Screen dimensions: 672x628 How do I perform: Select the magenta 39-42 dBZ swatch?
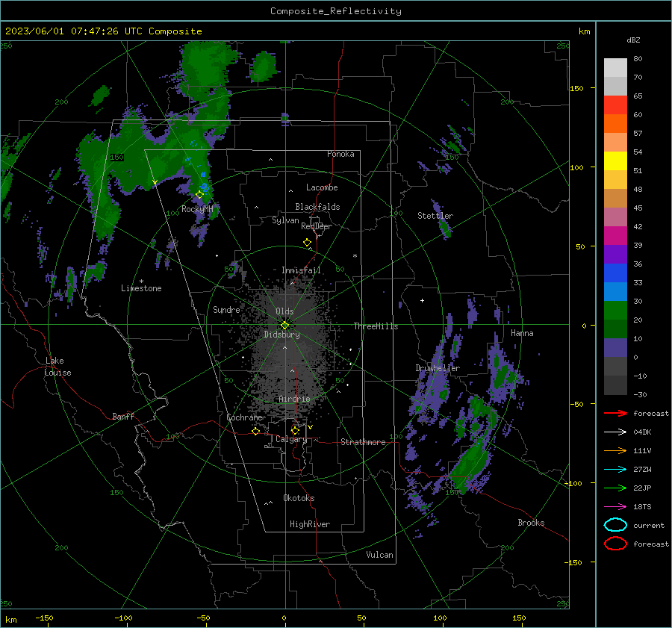tap(615, 235)
